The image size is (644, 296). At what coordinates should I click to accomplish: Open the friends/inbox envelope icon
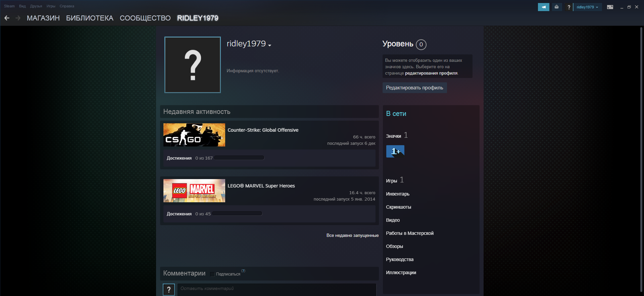coord(556,7)
